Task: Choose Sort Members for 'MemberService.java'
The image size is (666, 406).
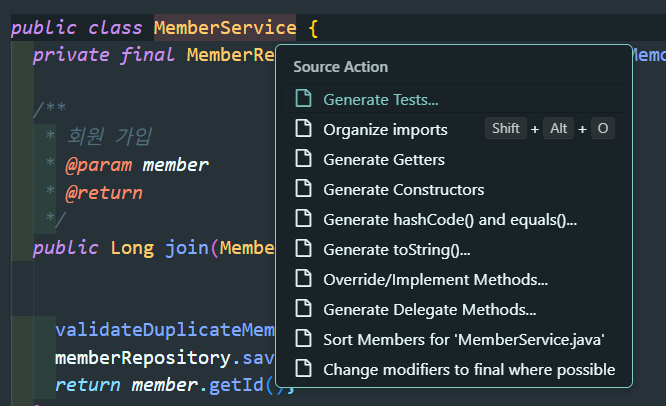Action: pos(464,339)
